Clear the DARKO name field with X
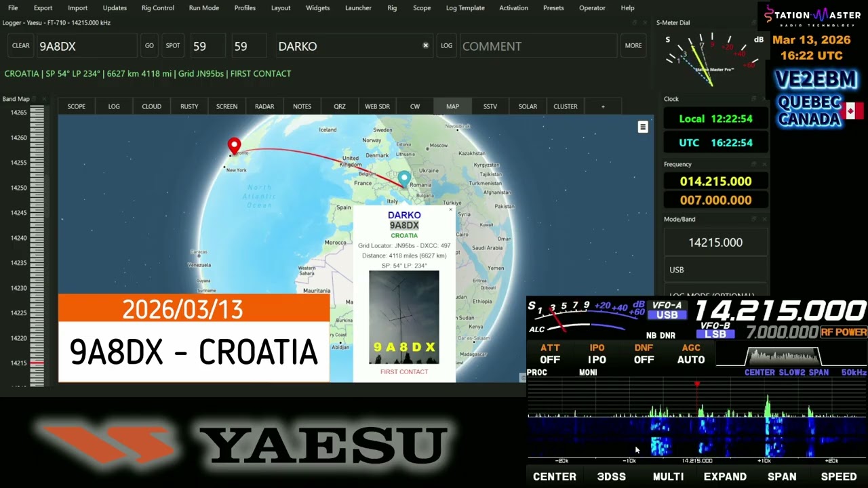Viewport: 868px width, 488px height. tap(426, 45)
